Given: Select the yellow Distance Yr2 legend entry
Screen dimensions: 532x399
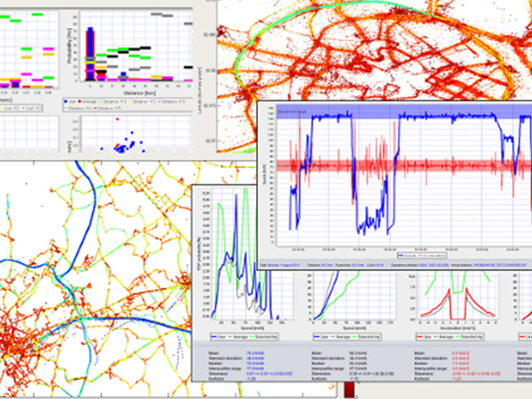Looking at the screenshot, I should (x=142, y=102).
